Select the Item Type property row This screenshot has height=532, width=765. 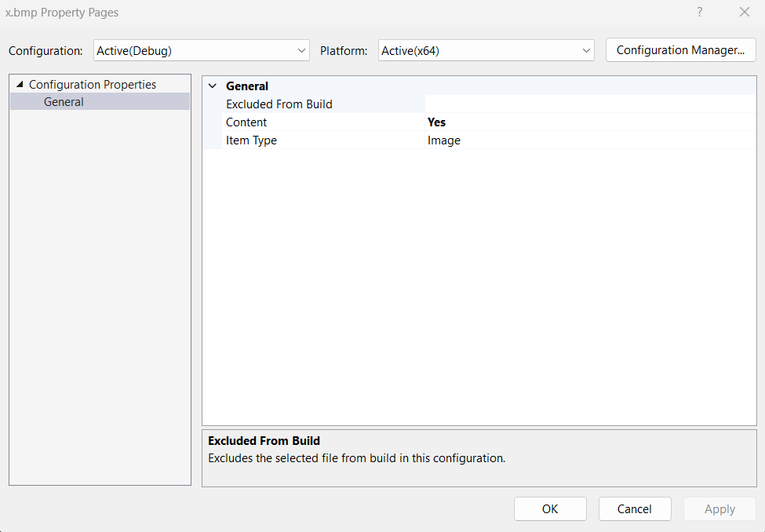[251, 140]
